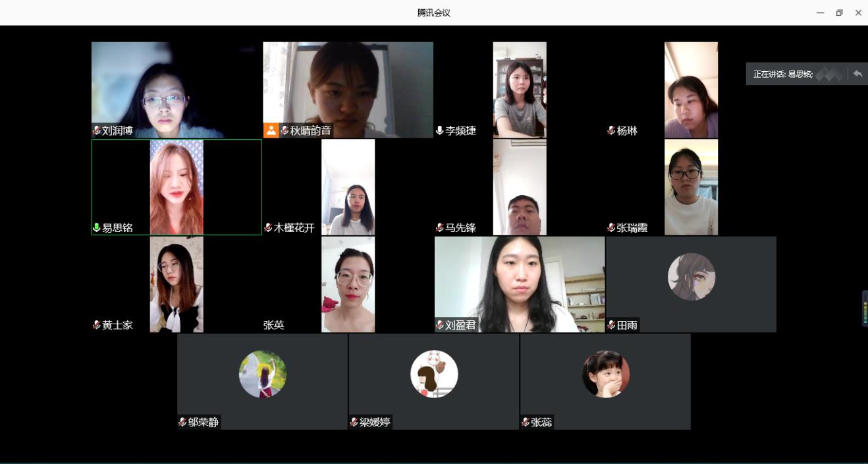Click the anime avatar in 田雨's tile
868x464 pixels.
[692, 277]
